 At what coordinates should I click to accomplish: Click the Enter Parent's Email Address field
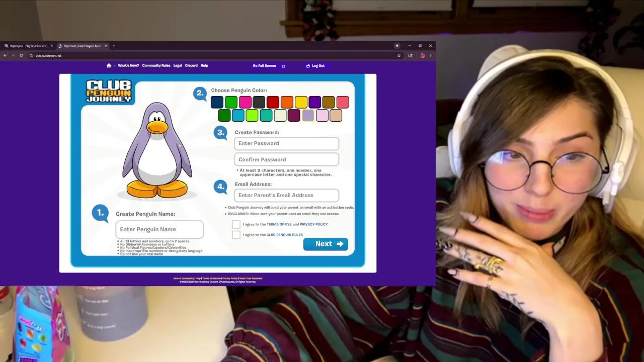[286, 195]
